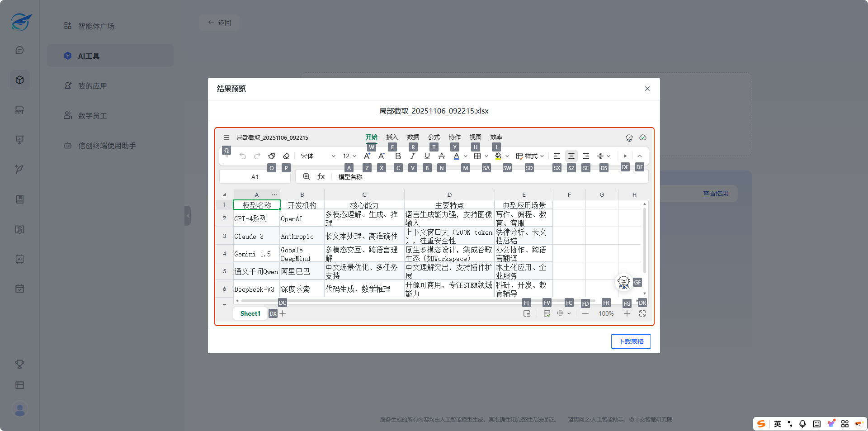
Task: Align cell text to the left
Action: coord(557,156)
